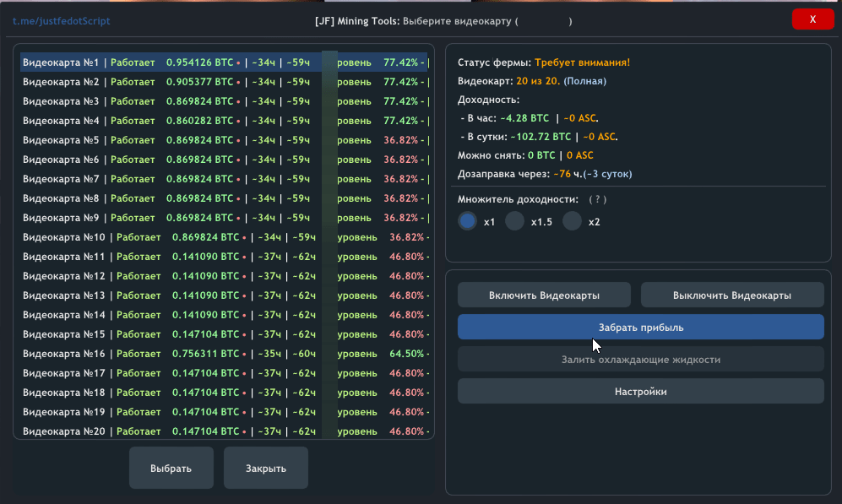Click the Требует внимания! farm status text

(582, 62)
